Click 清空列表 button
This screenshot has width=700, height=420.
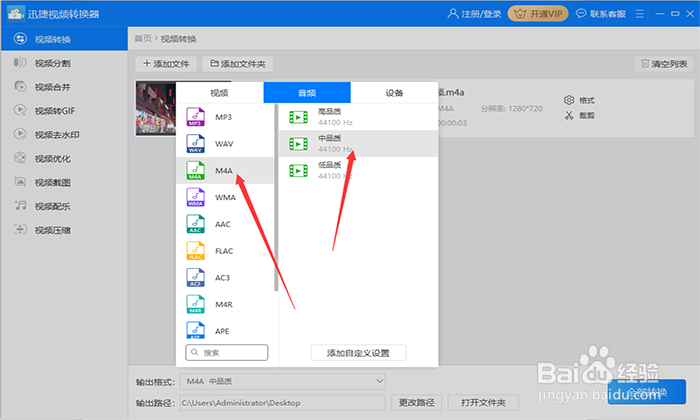664,64
